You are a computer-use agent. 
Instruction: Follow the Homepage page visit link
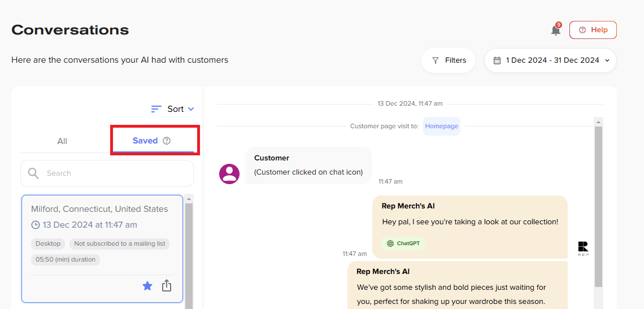[x=442, y=126]
